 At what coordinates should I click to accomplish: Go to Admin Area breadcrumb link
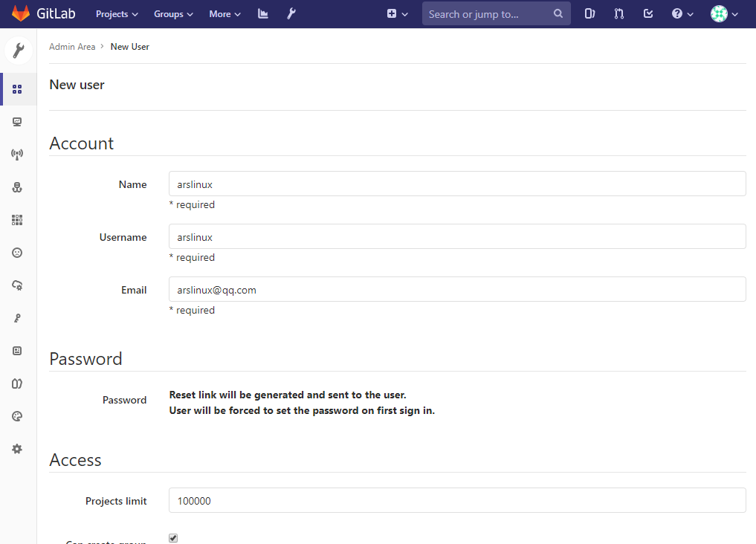(x=72, y=47)
